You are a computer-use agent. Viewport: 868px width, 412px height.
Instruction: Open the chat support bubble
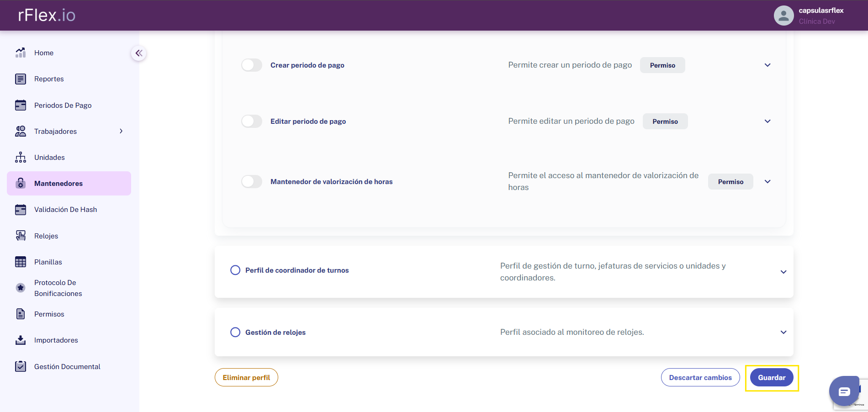click(x=844, y=391)
